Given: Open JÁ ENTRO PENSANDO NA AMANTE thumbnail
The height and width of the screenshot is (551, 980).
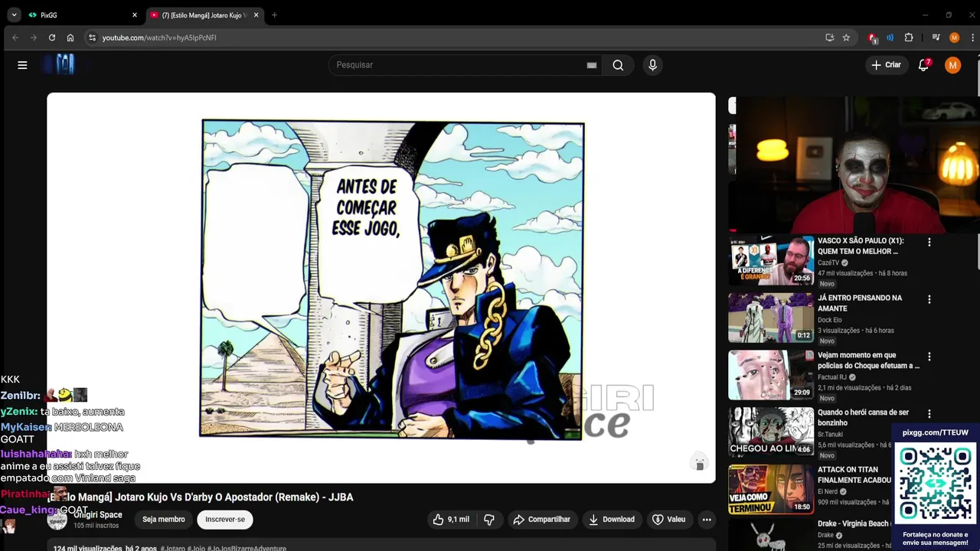Looking at the screenshot, I should pos(771,318).
